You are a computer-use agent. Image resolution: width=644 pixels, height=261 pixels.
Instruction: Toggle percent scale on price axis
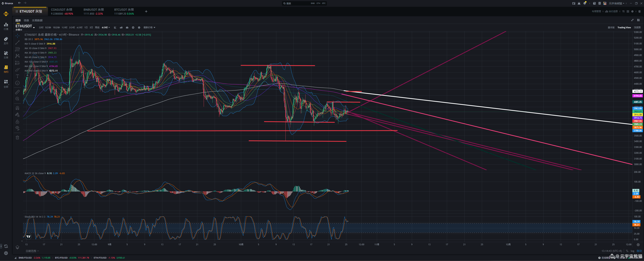[627, 251]
